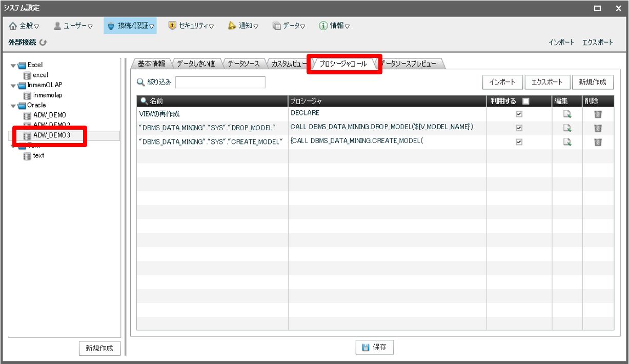Screen dimensions: 629x364
Task: Click the refresh icon beside 外部接続
Action: point(43,43)
